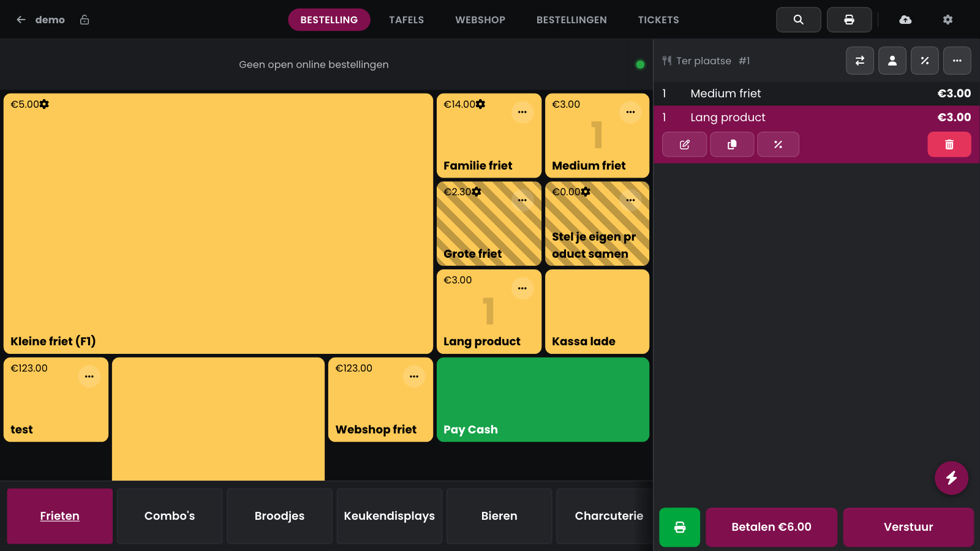Open options on the Lang product tile
The image size is (980, 551).
(522, 288)
